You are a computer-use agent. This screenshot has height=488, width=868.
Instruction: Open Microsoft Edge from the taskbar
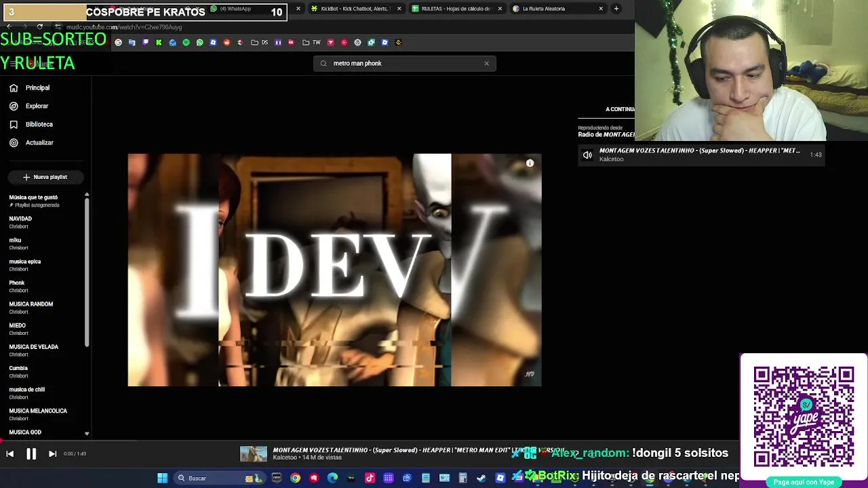pos(332,478)
